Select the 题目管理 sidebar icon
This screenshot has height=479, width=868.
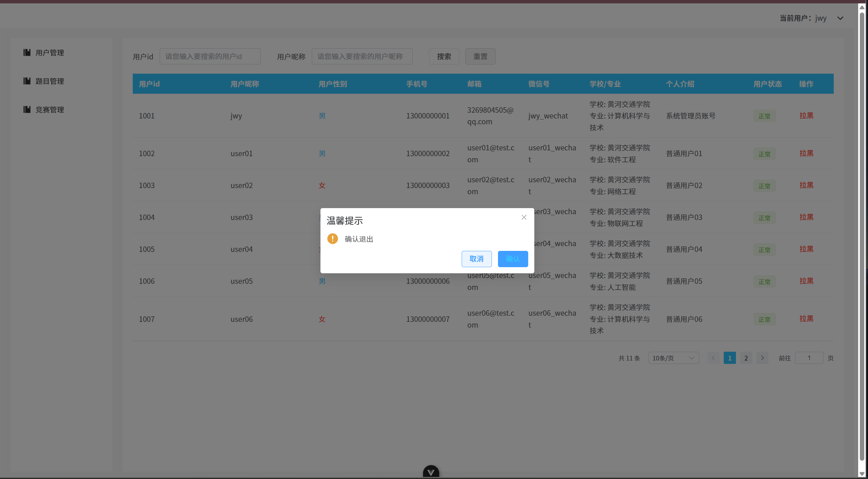coord(27,81)
